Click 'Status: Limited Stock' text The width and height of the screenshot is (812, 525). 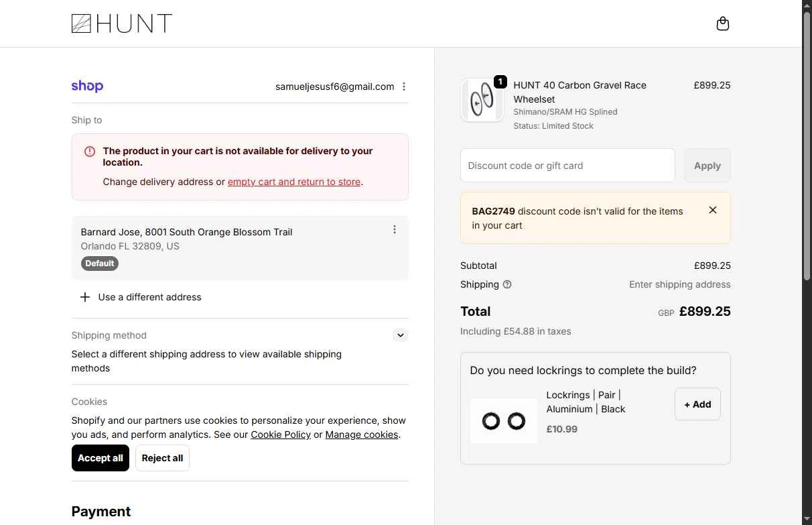(553, 126)
